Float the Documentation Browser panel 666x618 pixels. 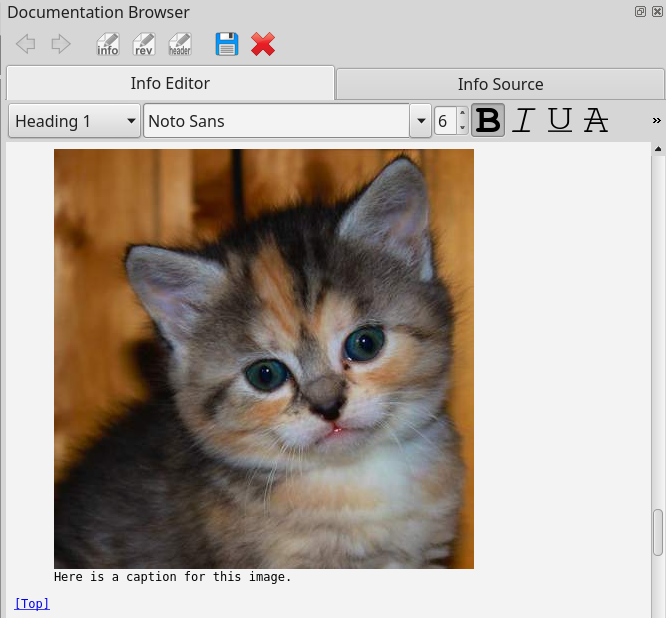pyautogui.click(x=640, y=12)
